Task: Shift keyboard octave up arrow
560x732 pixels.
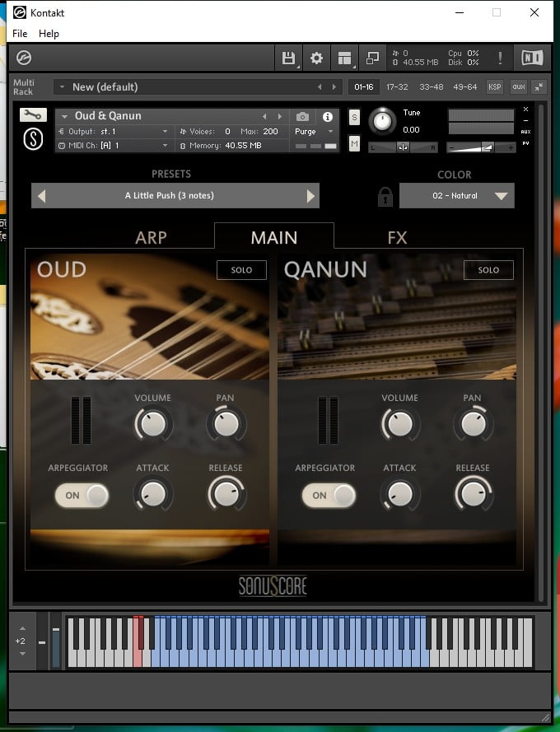Action: click(22, 628)
